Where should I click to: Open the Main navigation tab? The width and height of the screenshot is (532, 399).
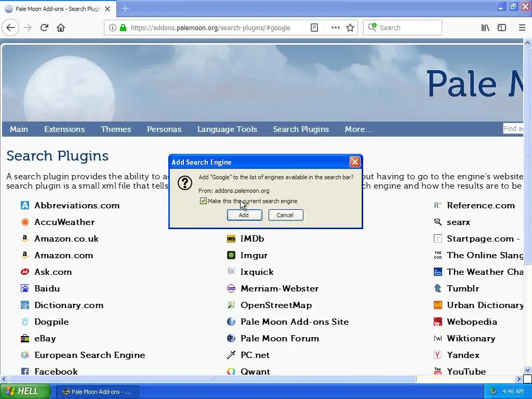point(19,129)
